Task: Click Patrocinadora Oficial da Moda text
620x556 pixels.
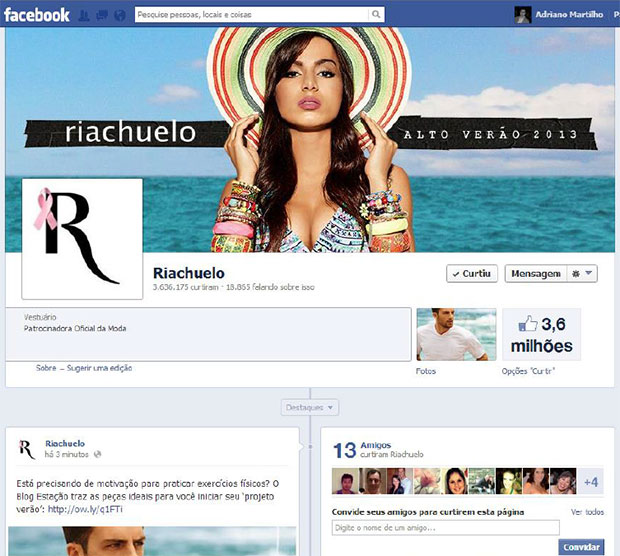Action: [75, 328]
